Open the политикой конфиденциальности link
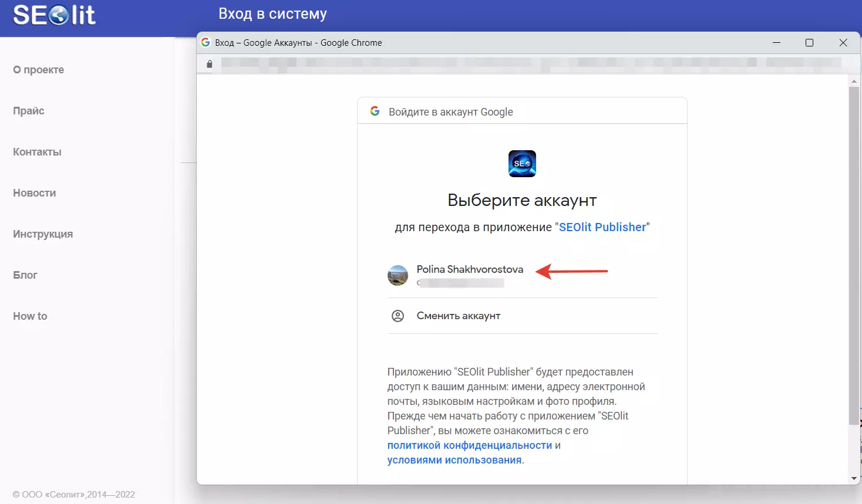The height and width of the screenshot is (504, 862). coord(470,445)
